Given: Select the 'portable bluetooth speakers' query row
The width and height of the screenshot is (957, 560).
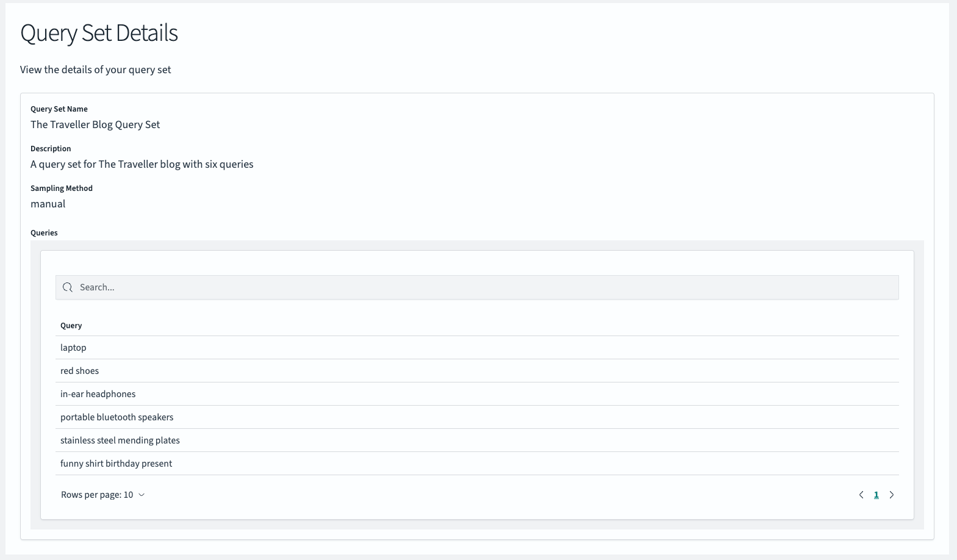Looking at the screenshot, I should (x=477, y=417).
